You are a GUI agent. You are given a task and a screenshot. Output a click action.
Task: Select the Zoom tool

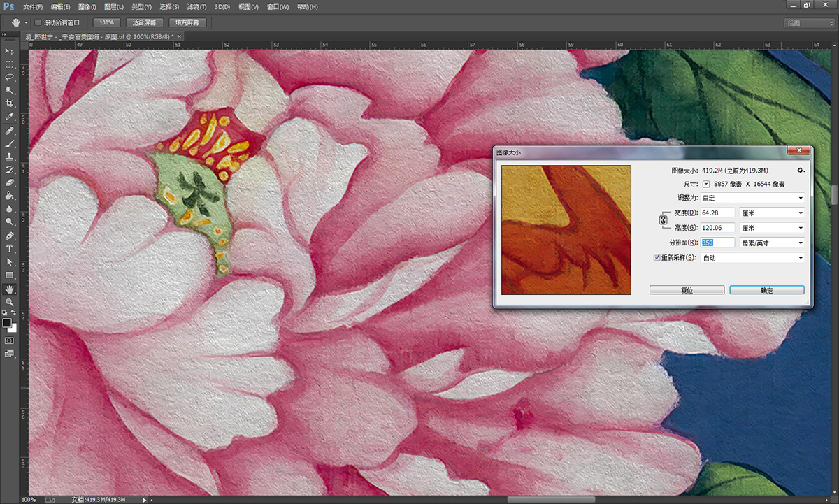pos(10,302)
